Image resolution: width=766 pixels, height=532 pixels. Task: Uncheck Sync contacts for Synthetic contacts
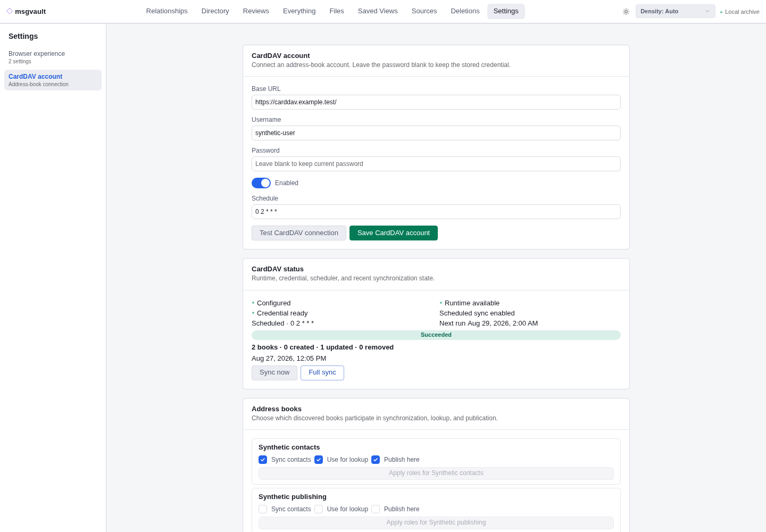click(263, 460)
